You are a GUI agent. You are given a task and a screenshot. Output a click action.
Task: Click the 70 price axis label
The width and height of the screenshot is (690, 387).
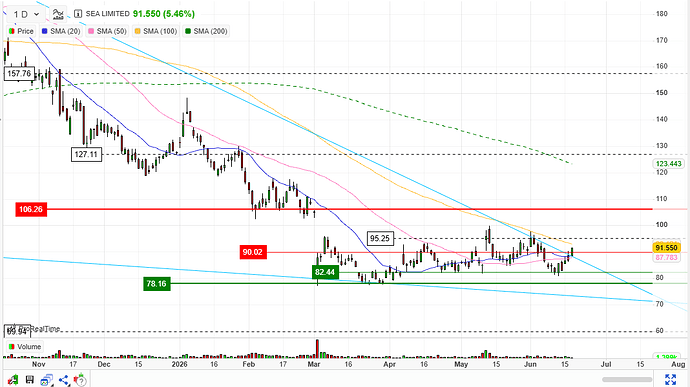(660, 304)
